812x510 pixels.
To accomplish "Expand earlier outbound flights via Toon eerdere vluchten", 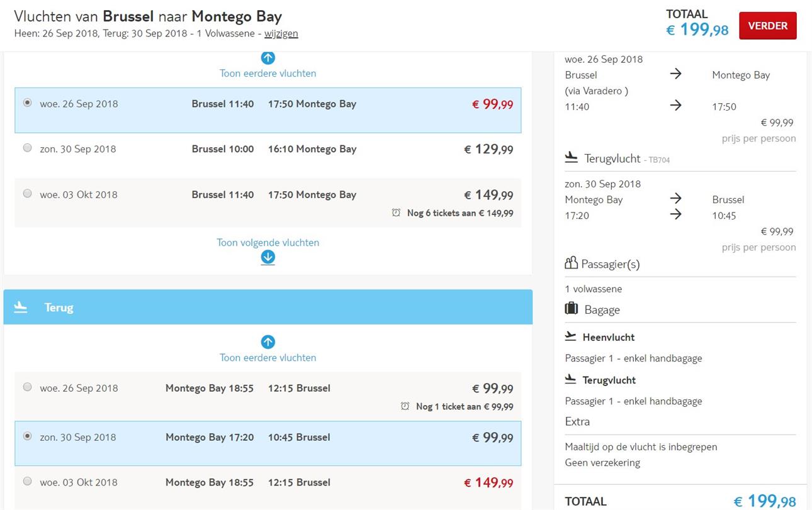I will click(268, 74).
